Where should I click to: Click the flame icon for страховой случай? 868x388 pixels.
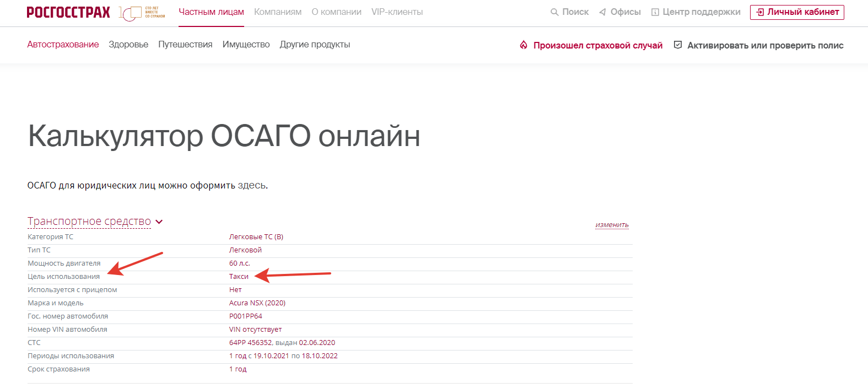tap(524, 45)
